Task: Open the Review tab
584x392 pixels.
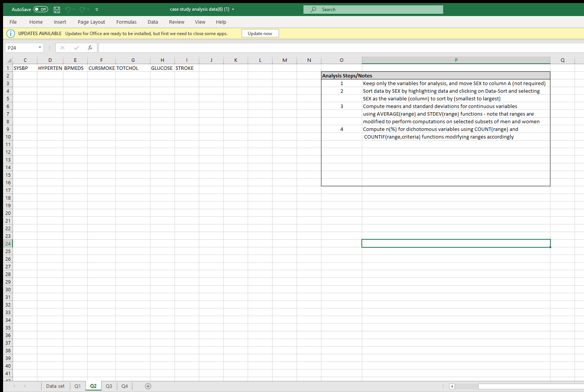Action: pyautogui.click(x=177, y=22)
